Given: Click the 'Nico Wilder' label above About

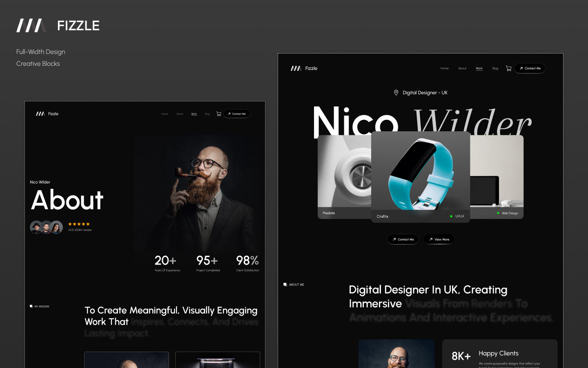Looking at the screenshot, I should [40, 182].
